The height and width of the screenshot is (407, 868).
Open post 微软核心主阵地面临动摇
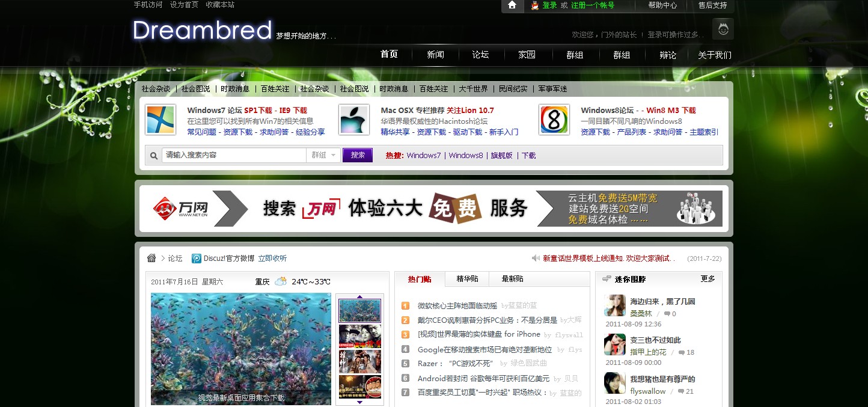[x=457, y=305]
